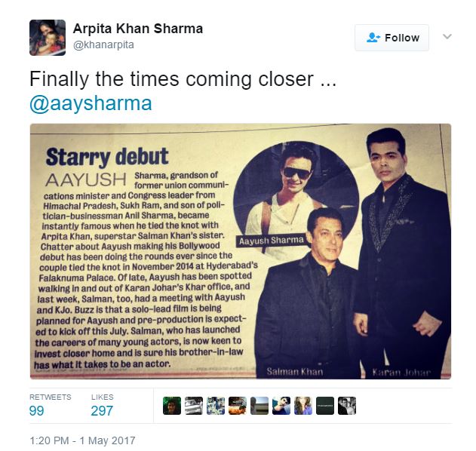476x451 pixels.
Task: Open the @aaysharma mention link
Action: [x=91, y=103]
